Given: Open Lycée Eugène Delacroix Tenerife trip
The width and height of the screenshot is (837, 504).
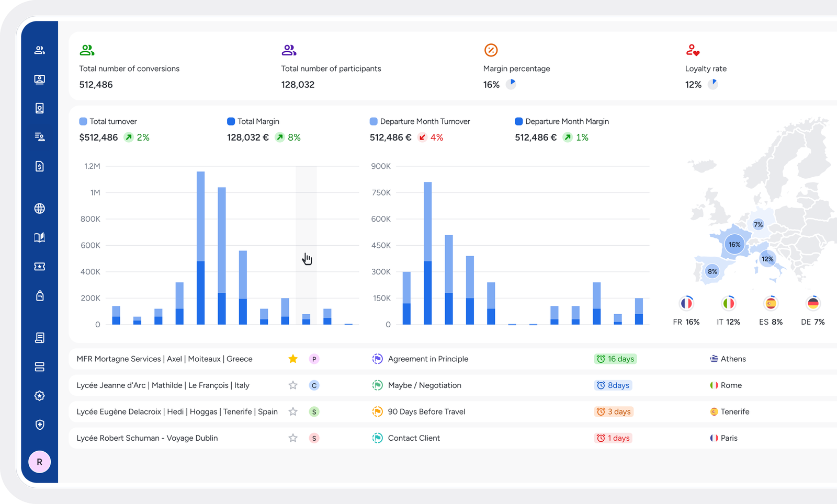Looking at the screenshot, I should coord(177,411).
